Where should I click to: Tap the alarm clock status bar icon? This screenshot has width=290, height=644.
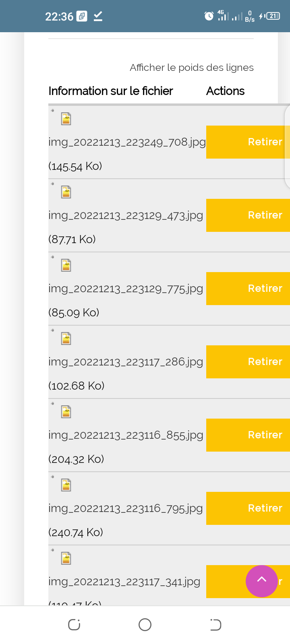pyautogui.click(x=209, y=16)
